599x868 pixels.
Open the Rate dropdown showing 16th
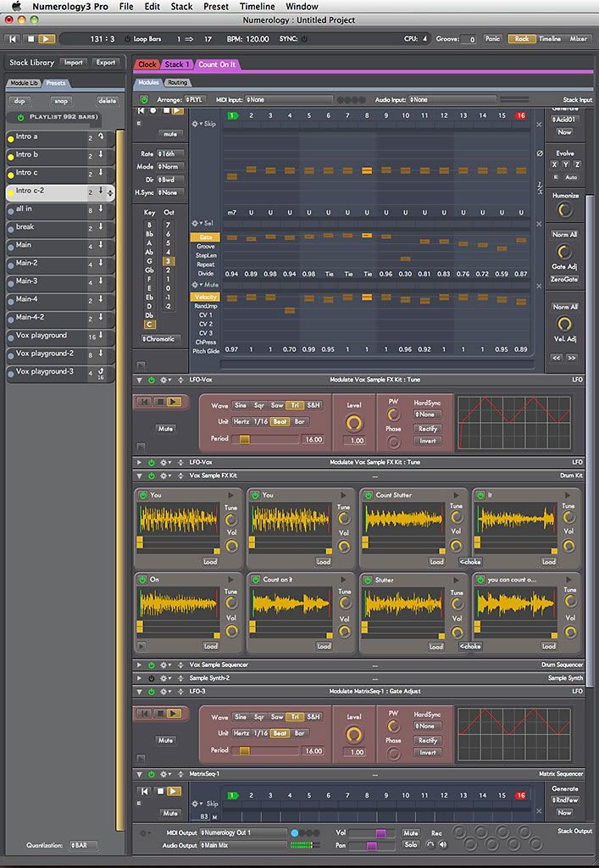[169, 154]
